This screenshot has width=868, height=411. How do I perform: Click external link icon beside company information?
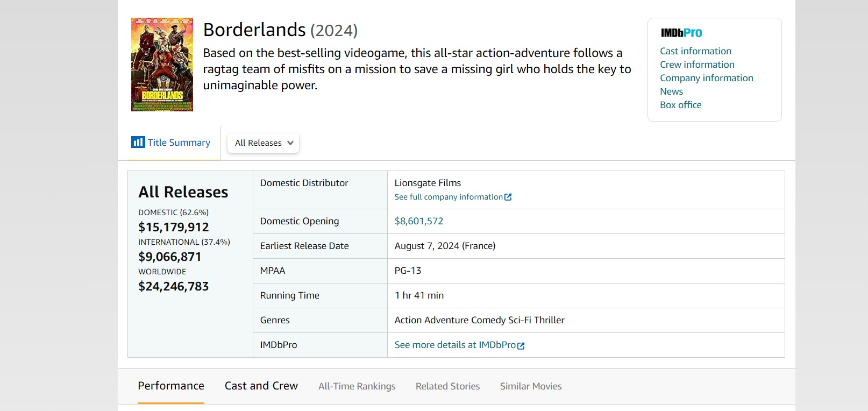pyautogui.click(x=508, y=197)
